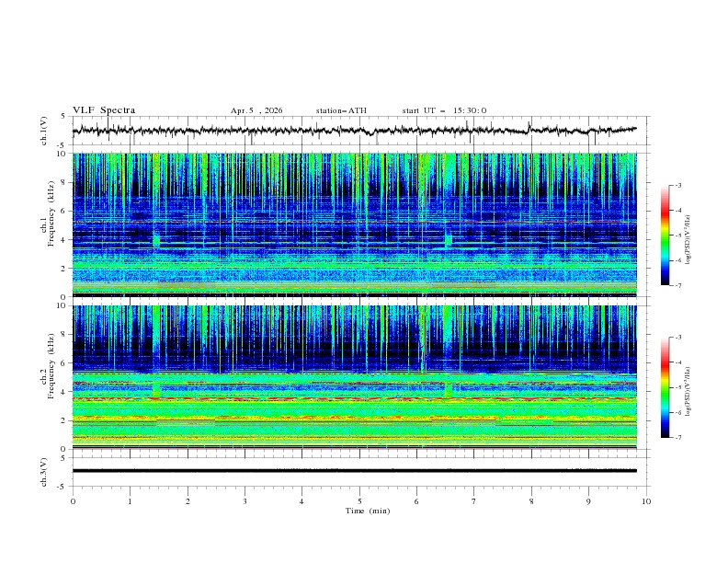728x563 pixels.
Task: Click time-axis end label "10"
Action: (x=646, y=501)
